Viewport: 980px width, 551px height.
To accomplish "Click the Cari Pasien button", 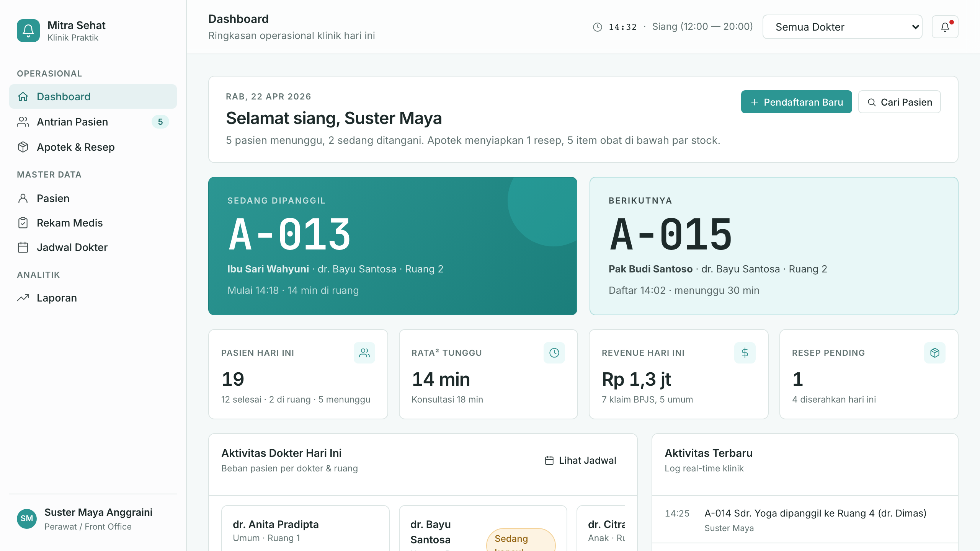I will tap(899, 102).
